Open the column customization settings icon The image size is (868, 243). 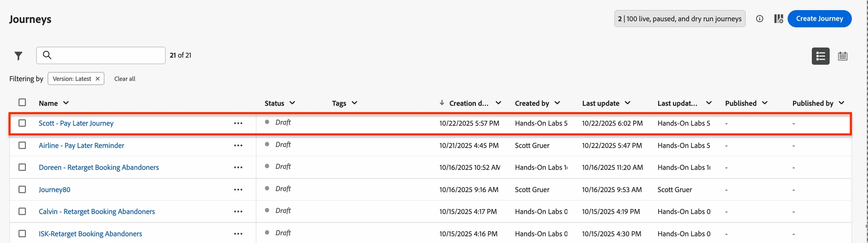778,19
